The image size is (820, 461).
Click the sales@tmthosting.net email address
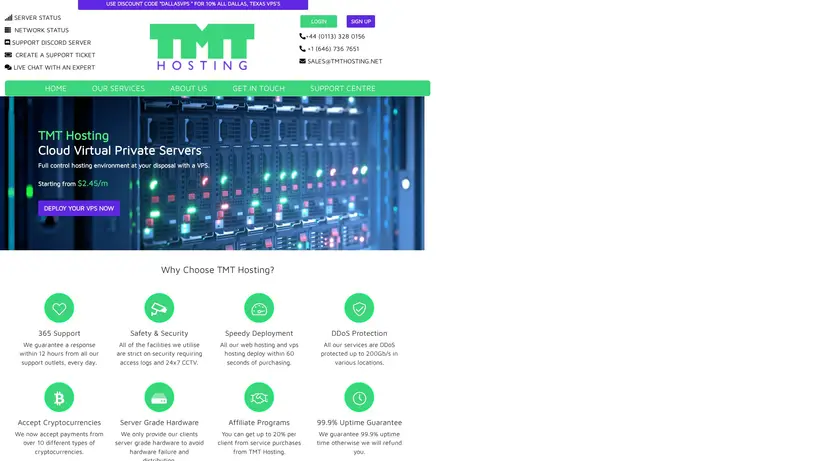point(345,61)
